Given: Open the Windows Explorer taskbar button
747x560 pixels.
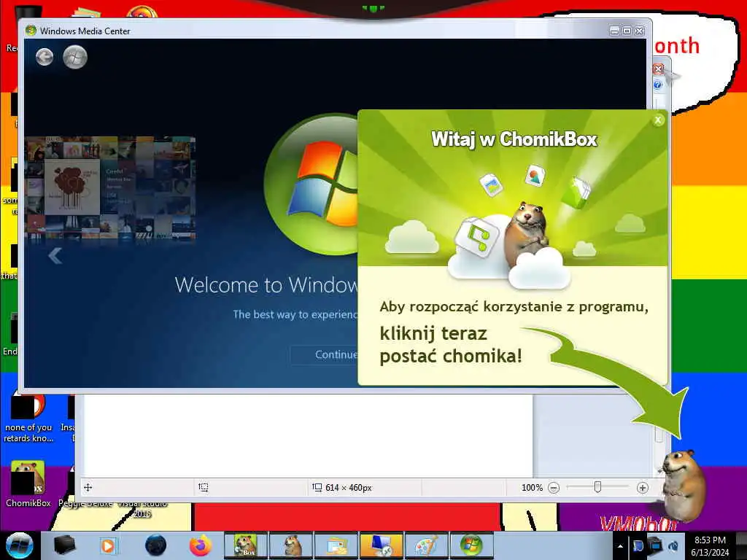Looking at the screenshot, I should pos(336,545).
